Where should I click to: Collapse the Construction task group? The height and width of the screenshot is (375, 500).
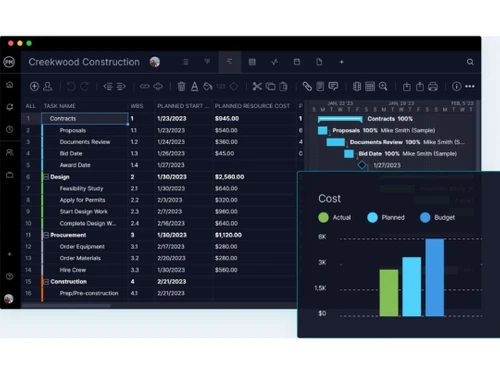click(46, 282)
